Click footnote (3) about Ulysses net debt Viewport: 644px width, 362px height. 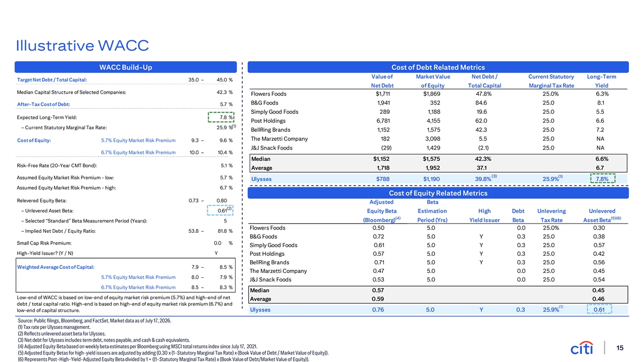pos(104,340)
